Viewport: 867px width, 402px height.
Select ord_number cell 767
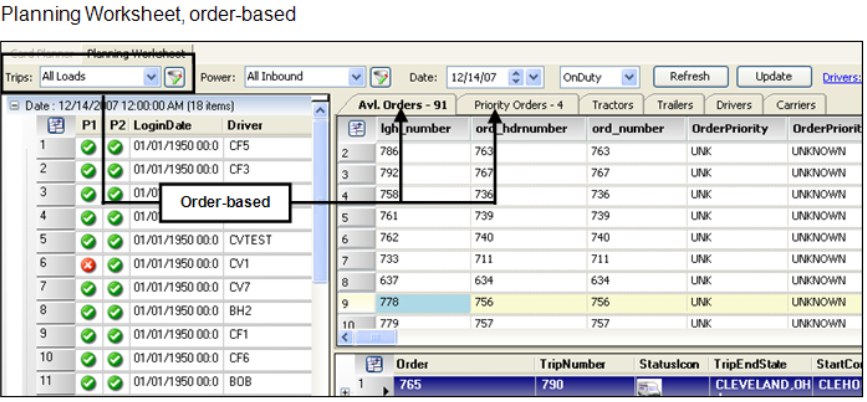click(x=637, y=174)
